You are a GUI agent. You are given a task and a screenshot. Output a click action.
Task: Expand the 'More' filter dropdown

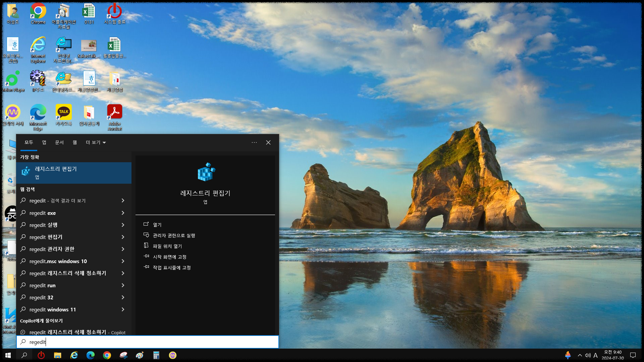click(x=96, y=142)
